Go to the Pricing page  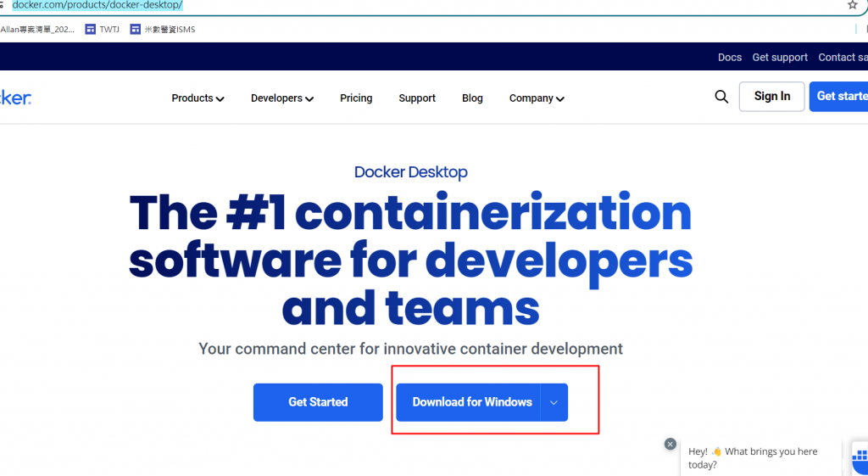click(356, 98)
